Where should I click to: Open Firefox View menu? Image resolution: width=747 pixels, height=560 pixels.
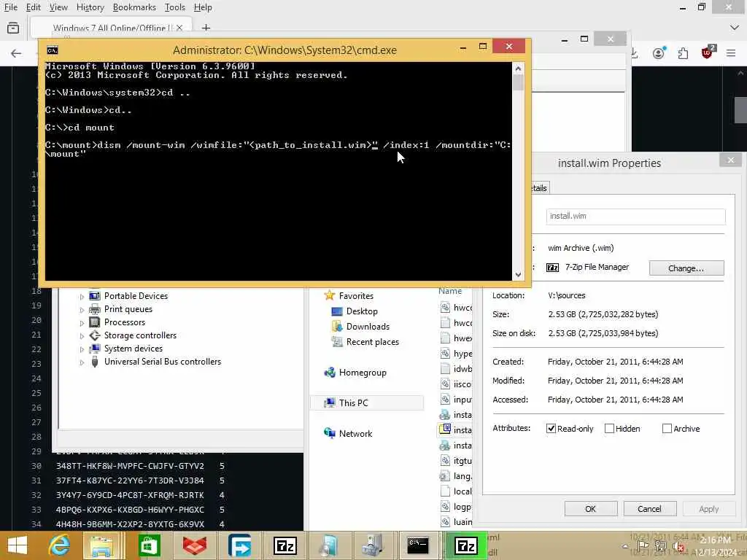click(58, 7)
